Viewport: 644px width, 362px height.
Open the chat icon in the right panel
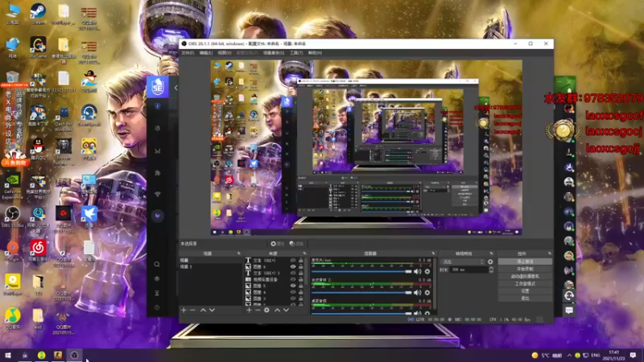click(569, 311)
